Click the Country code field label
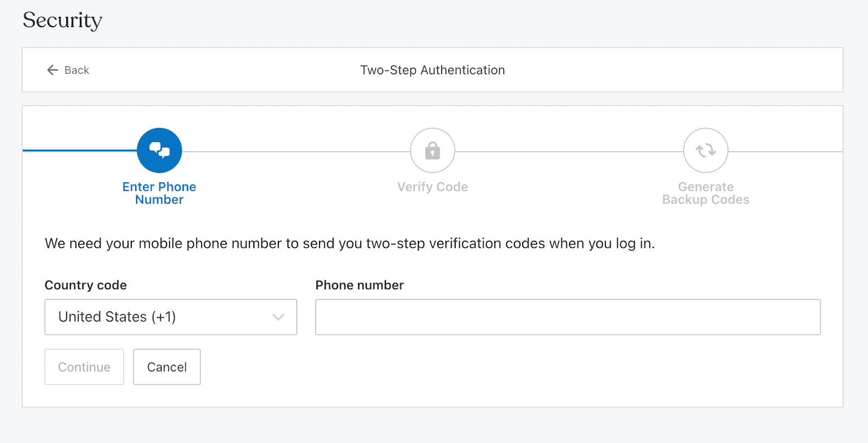The width and height of the screenshot is (868, 443). (x=85, y=285)
